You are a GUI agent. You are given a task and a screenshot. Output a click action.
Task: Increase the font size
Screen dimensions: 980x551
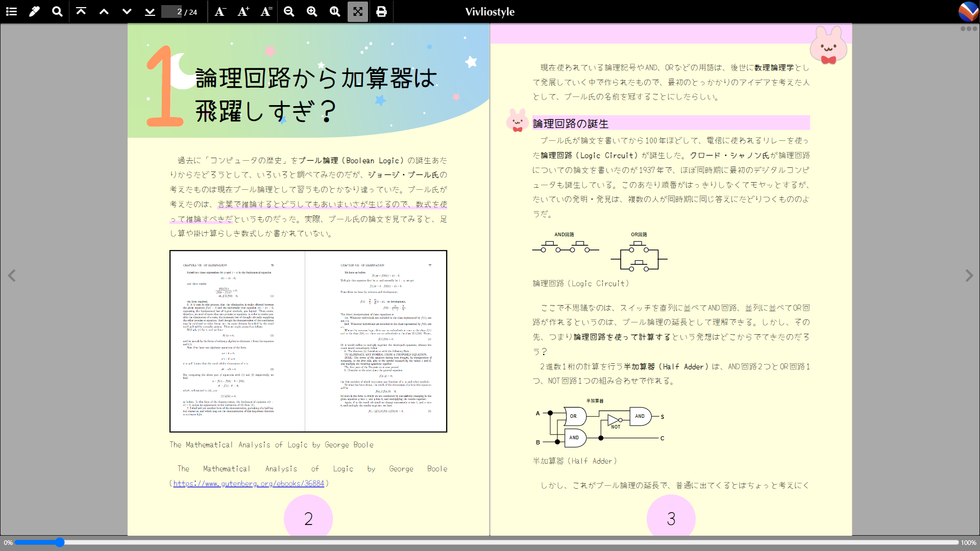point(242,11)
